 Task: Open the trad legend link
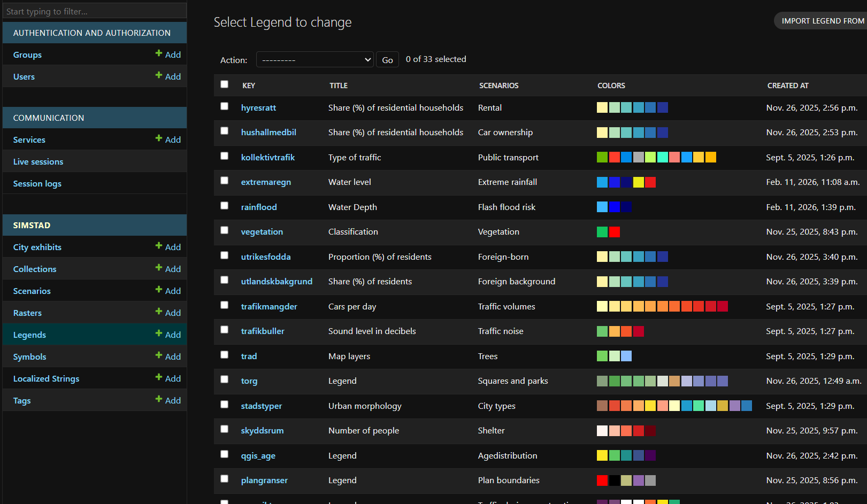click(x=249, y=356)
